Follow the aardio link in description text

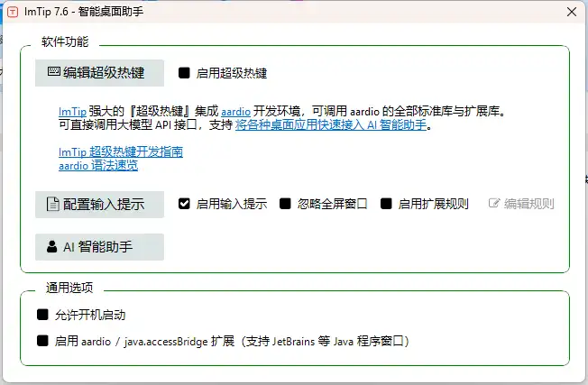point(236,112)
